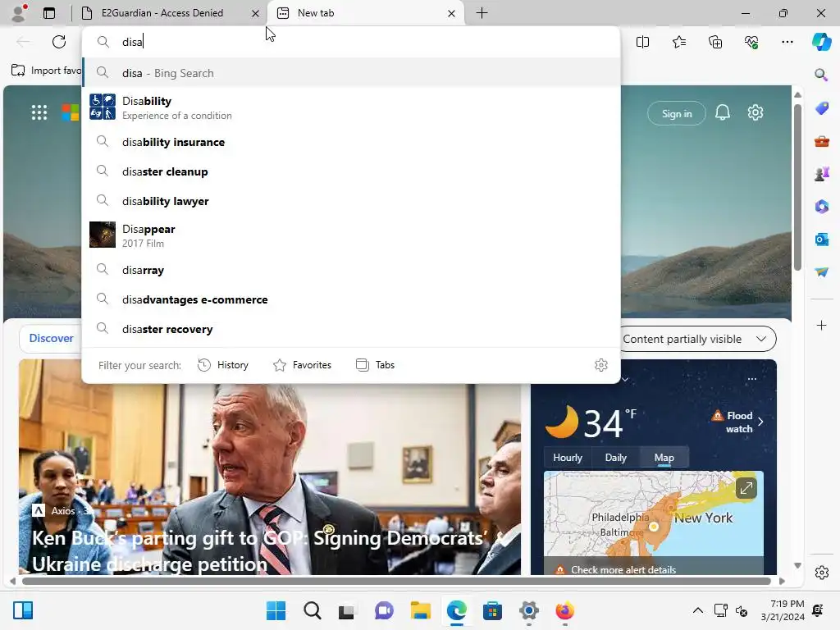This screenshot has width=840, height=630.
Task: Choose Disappear 2017 Film suggestion
Action: point(351,235)
